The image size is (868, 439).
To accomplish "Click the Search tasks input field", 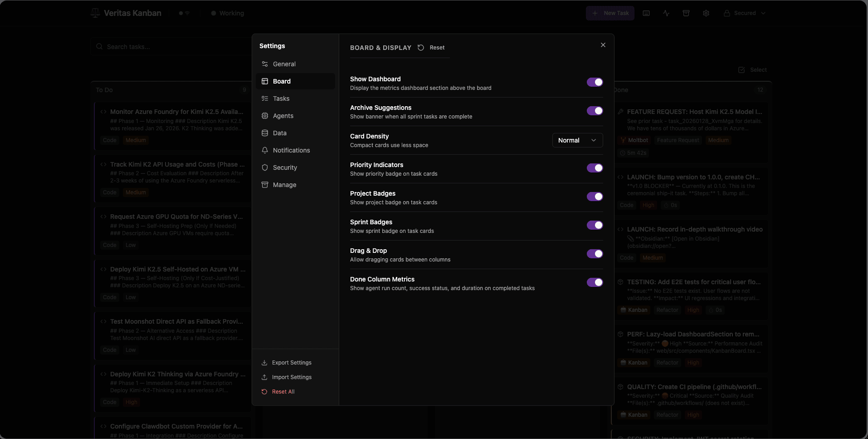I will coord(172,47).
